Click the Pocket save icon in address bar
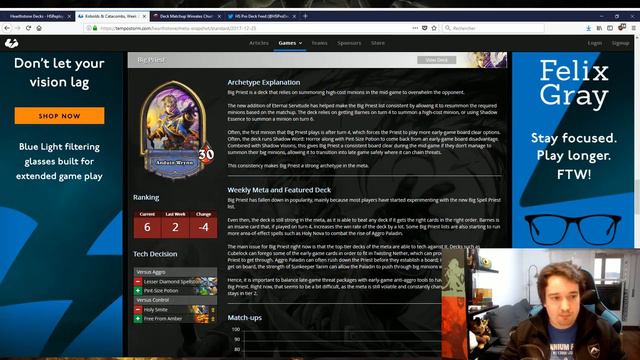 click(424, 28)
